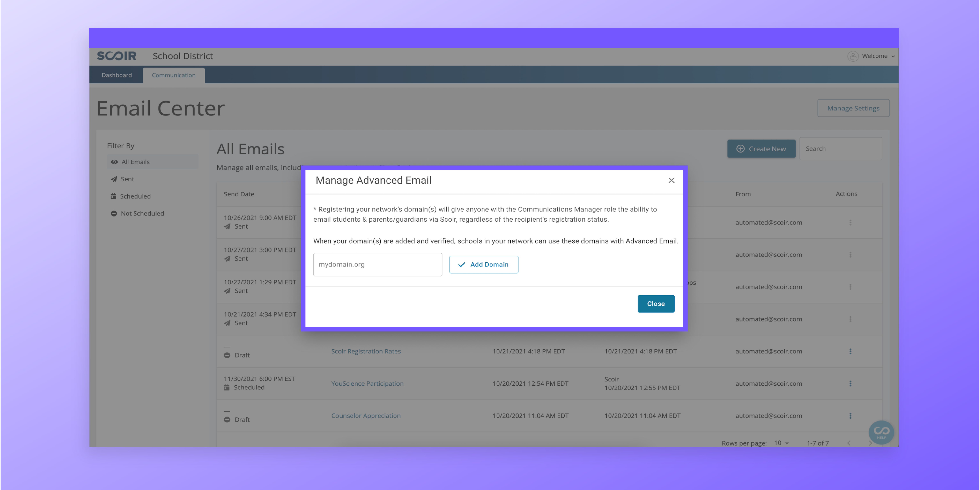
Task: Click the sent icon in 10/27/2021 row
Action: [x=227, y=259]
